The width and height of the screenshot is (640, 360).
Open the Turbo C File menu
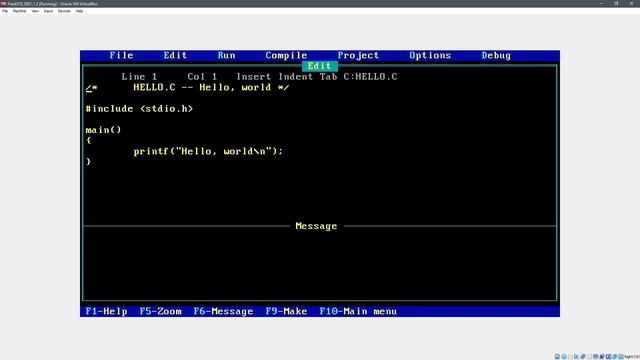point(121,56)
